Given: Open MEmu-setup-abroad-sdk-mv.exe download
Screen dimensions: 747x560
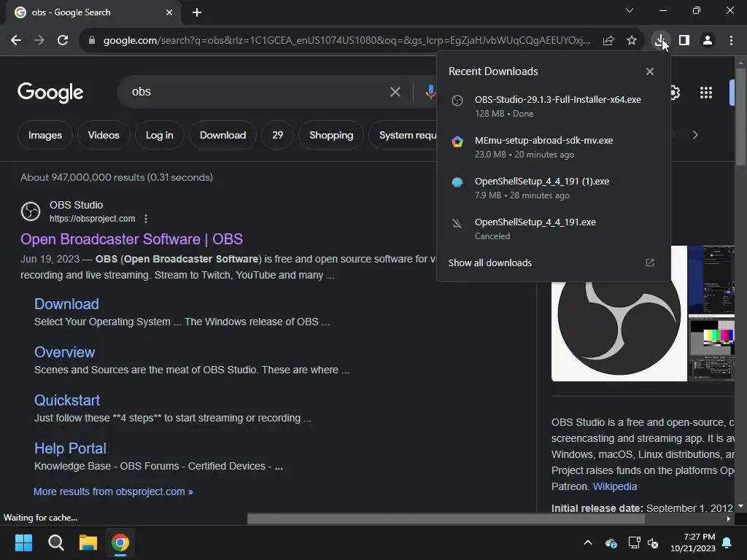Looking at the screenshot, I should (553, 147).
